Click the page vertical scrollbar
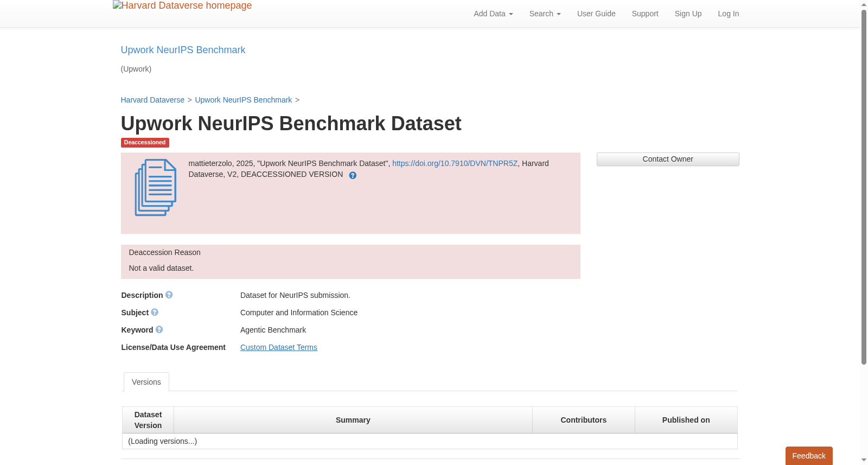 tap(864, 187)
